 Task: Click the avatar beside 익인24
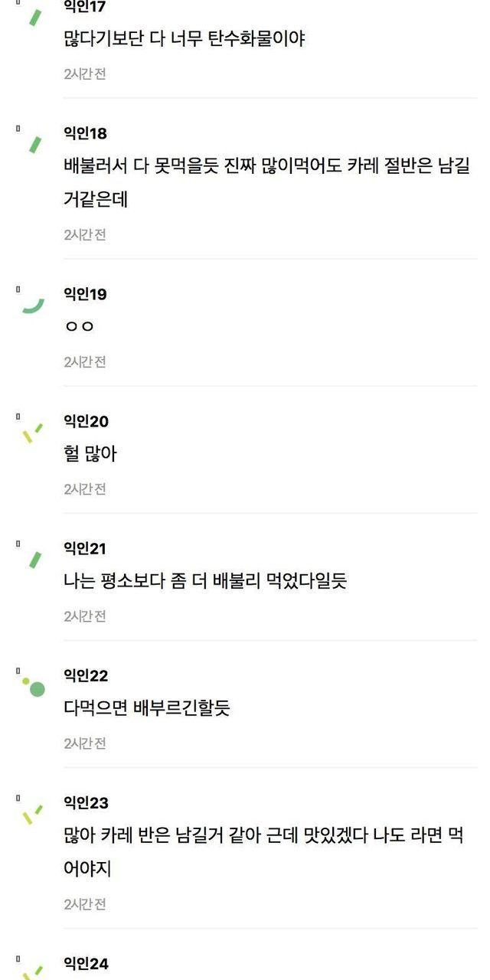pos(32,971)
